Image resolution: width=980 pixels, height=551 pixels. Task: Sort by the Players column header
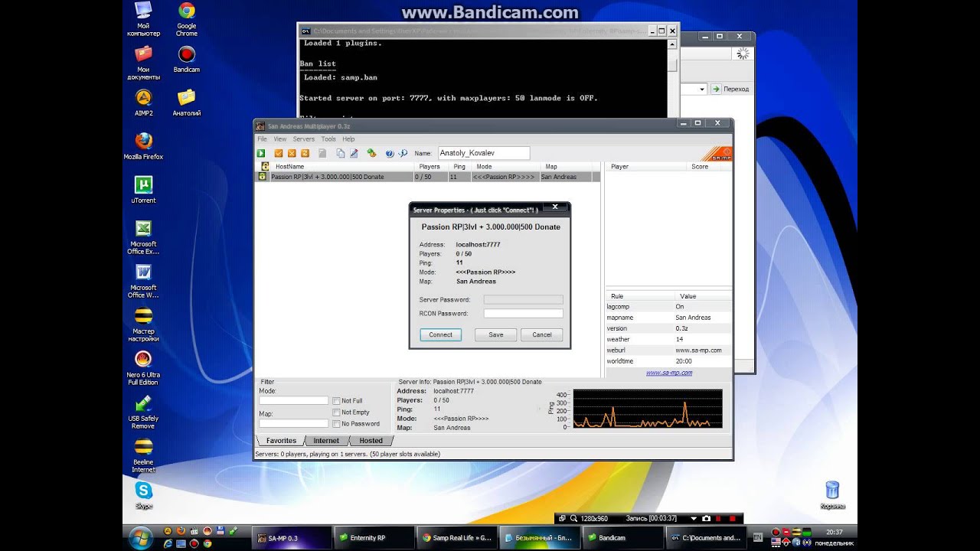pyautogui.click(x=432, y=166)
